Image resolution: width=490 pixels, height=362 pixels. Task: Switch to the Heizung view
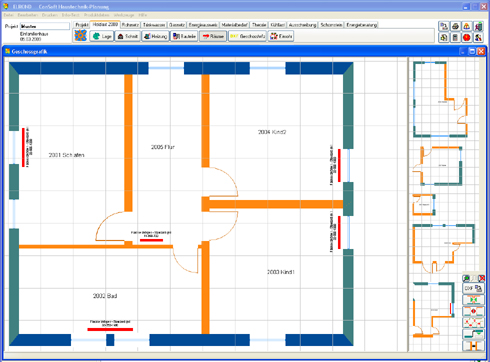click(155, 36)
